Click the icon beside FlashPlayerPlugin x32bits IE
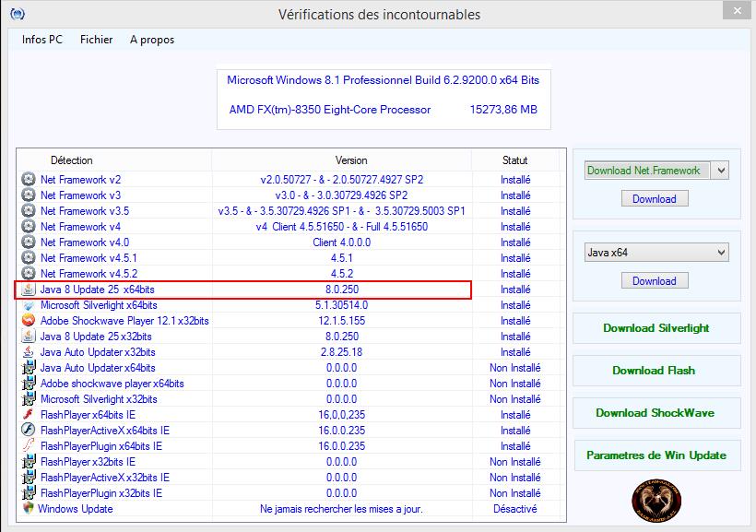The width and height of the screenshot is (756, 532). click(29, 493)
